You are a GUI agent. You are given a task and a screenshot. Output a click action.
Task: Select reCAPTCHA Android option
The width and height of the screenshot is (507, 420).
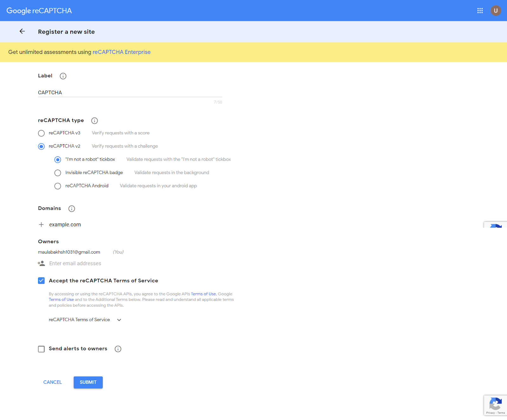point(58,186)
